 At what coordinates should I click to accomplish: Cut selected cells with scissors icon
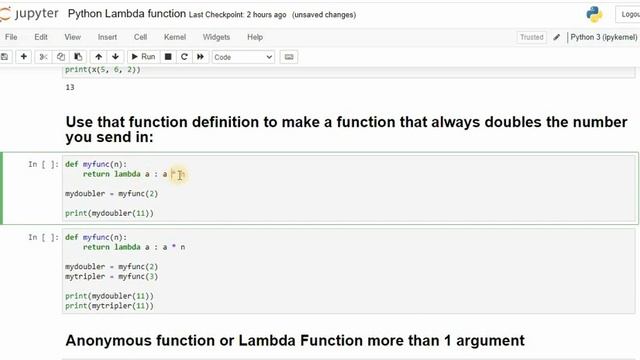click(43, 57)
